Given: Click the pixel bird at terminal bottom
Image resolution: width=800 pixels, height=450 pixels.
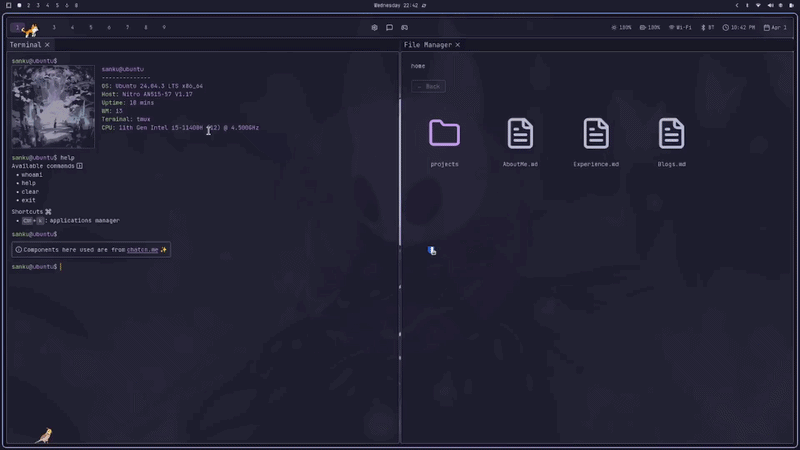Looking at the screenshot, I should (44, 435).
